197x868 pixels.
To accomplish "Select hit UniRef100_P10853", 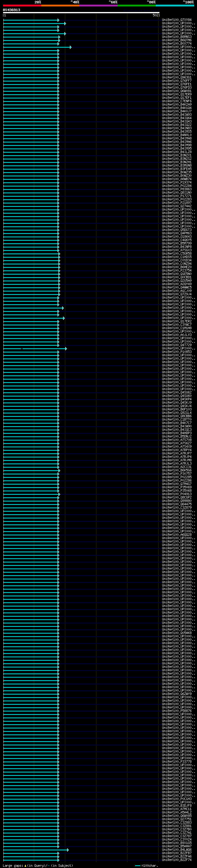I will [x=177, y=352].
